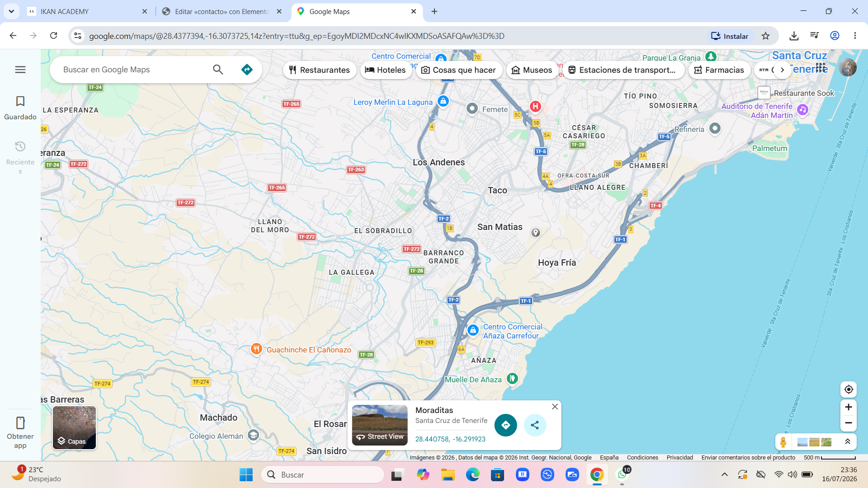Open Street View thumbnail for Moraditas
This screenshot has width=868, height=488.
click(380, 425)
